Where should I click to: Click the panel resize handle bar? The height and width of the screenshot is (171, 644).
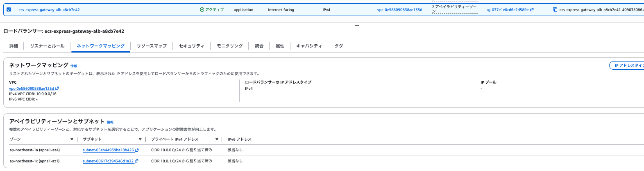click(357, 26)
